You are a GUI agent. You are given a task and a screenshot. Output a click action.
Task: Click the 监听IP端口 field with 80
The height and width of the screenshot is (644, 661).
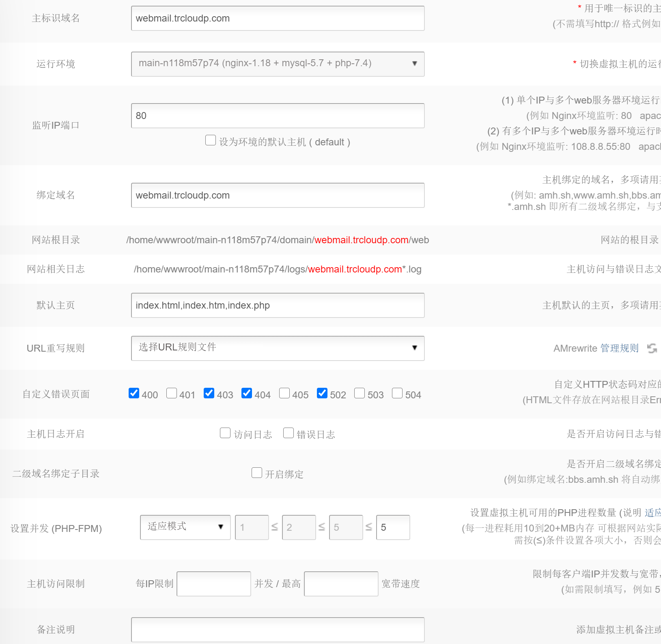(x=278, y=116)
